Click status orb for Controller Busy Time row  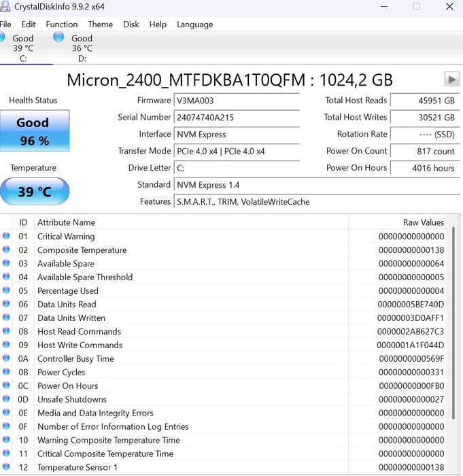(x=6, y=358)
